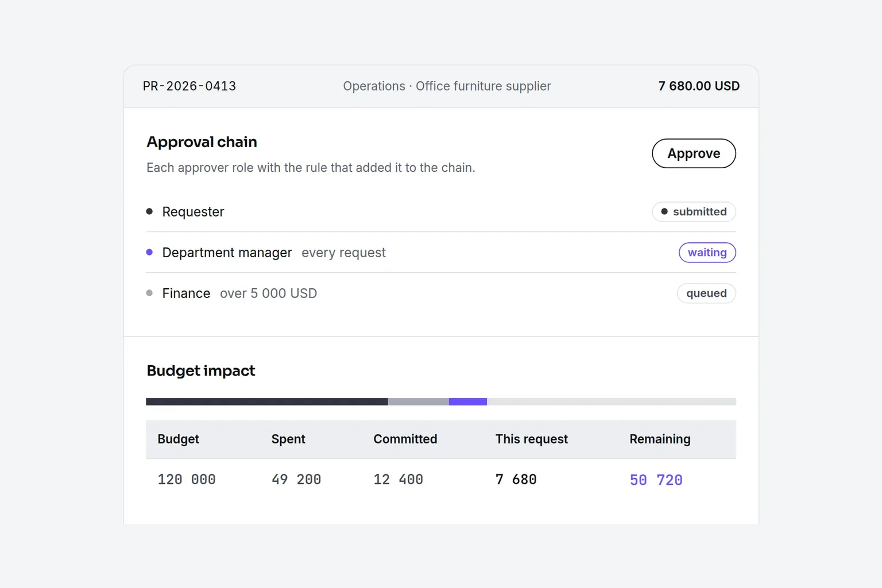The height and width of the screenshot is (588, 882).
Task: Select the committed value "12 400"
Action: tap(399, 479)
